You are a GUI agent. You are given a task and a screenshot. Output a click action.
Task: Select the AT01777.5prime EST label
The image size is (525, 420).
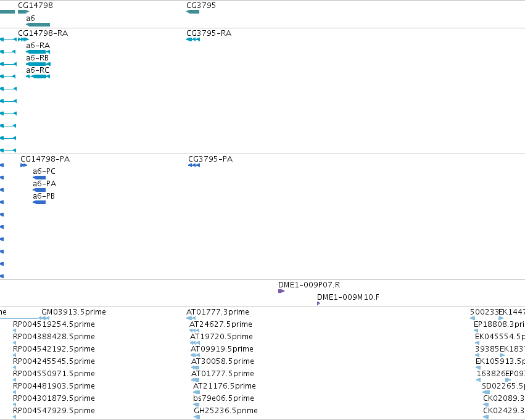[x=223, y=374]
